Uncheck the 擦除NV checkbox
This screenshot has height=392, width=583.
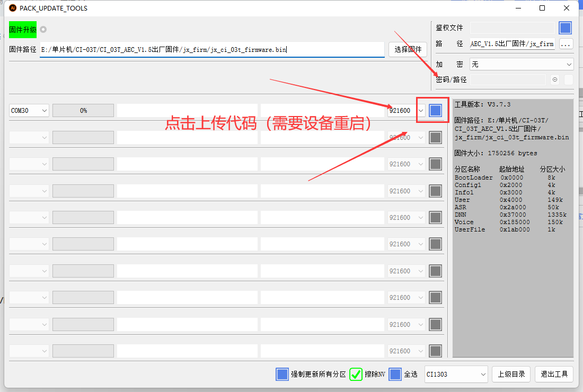356,374
